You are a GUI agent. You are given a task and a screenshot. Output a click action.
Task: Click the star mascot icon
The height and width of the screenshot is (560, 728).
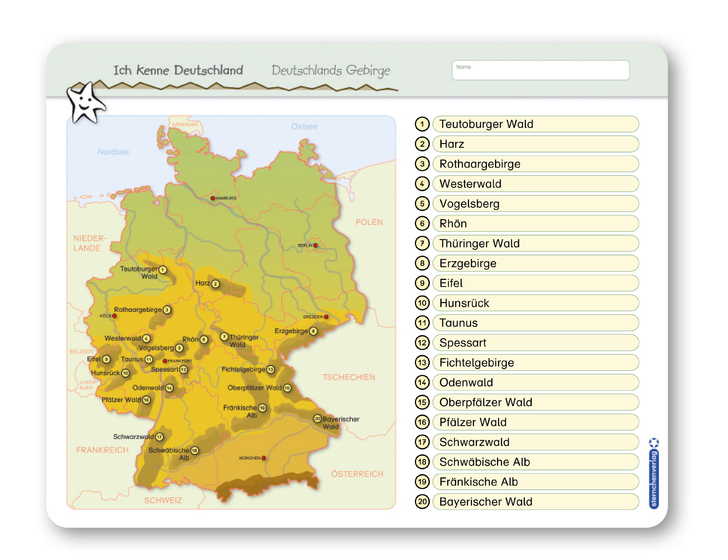(x=85, y=102)
